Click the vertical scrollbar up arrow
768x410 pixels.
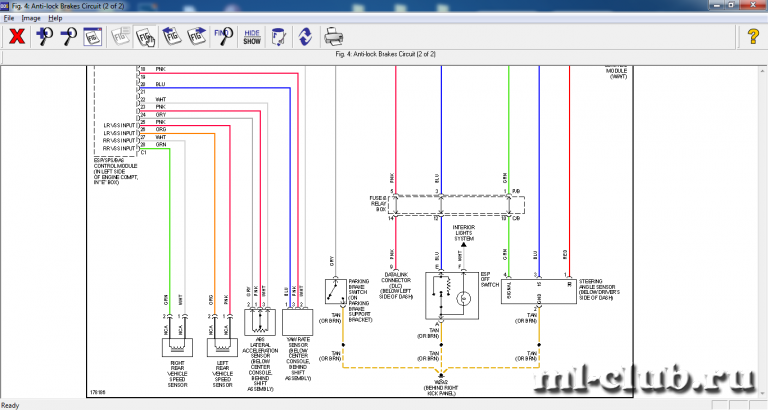[x=763, y=71]
